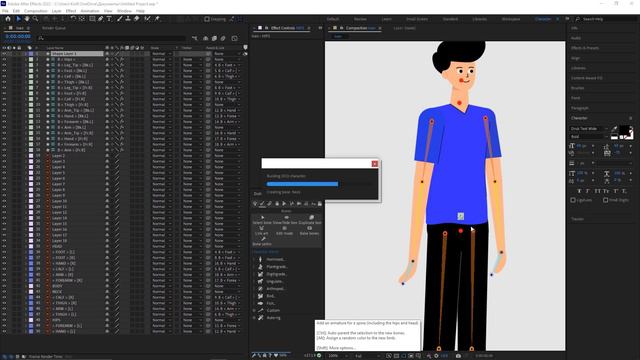Click the Faux Bold T icon
This screenshot has width=640, height=360.
tap(579, 191)
